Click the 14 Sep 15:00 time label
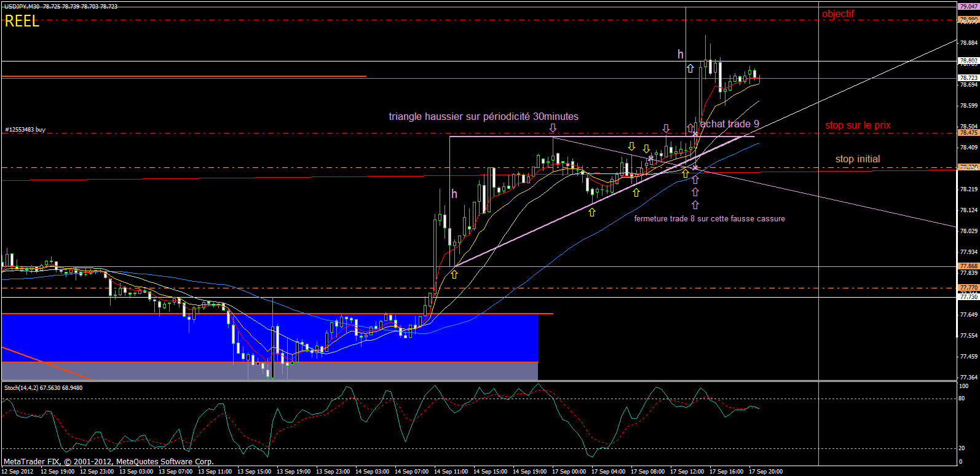Image resolution: width=980 pixels, height=476 pixels. (x=490, y=472)
